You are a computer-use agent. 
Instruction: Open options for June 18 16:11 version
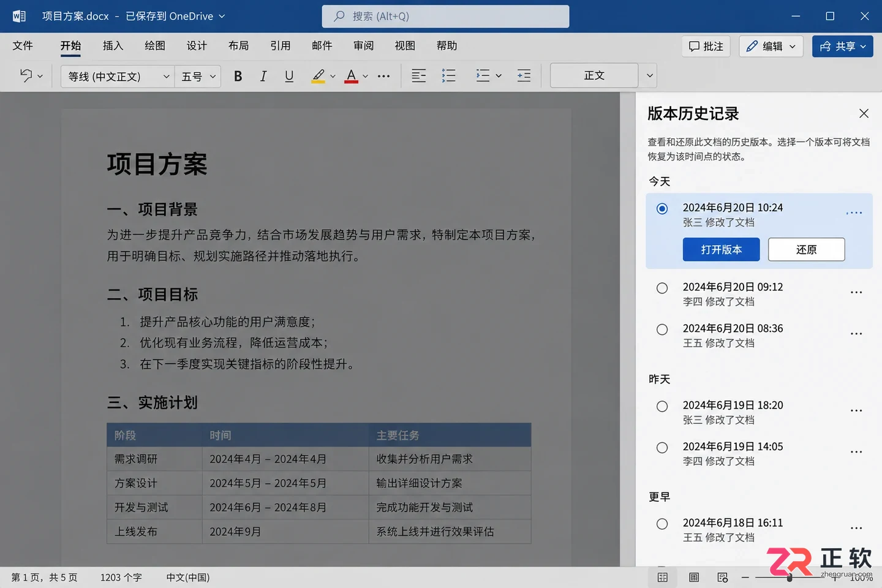856,528
